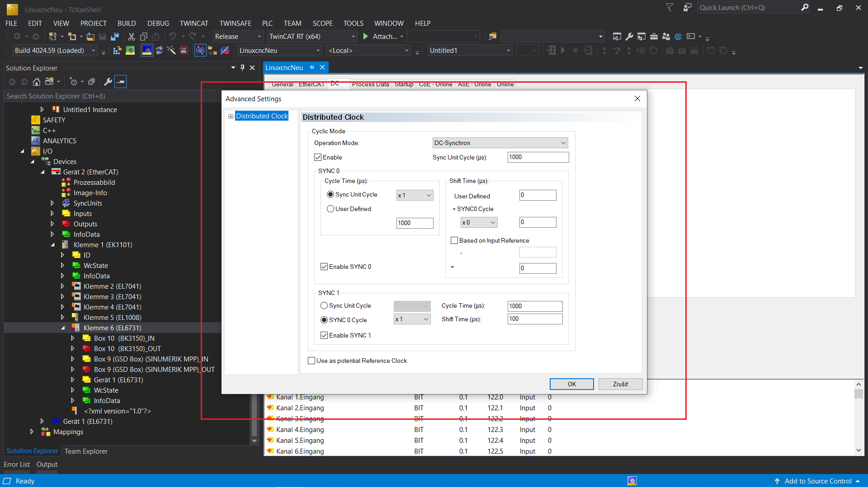
Task: Click the Toolbox briefcase toolbar icon
Action: point(654,37)
